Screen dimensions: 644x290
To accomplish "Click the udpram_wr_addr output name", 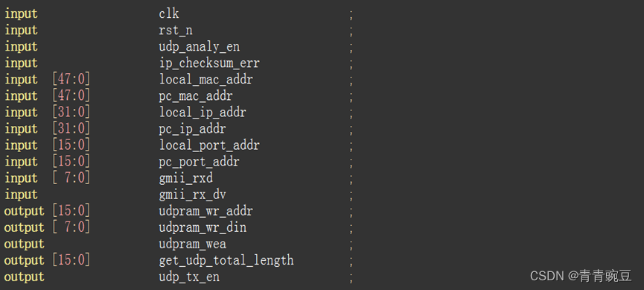I will coord(205,211).
